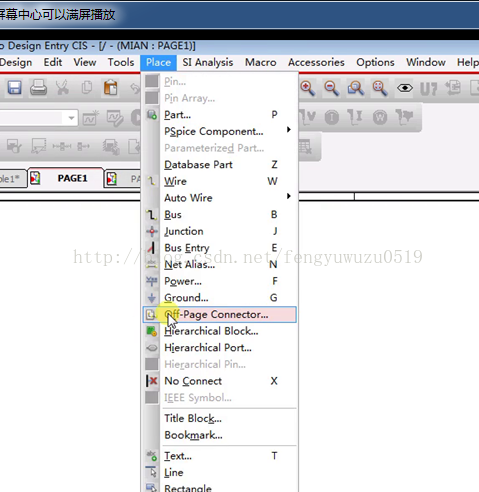Choose No Connect from the menu
The image size is (479, 492).
pos(219,381)
